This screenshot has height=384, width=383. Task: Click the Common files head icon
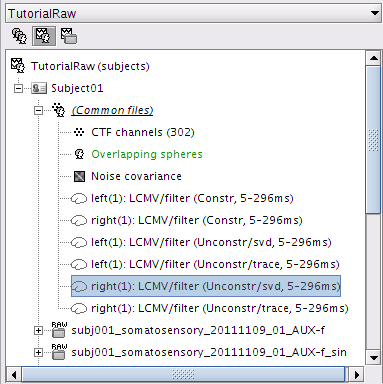pos(59,110)
